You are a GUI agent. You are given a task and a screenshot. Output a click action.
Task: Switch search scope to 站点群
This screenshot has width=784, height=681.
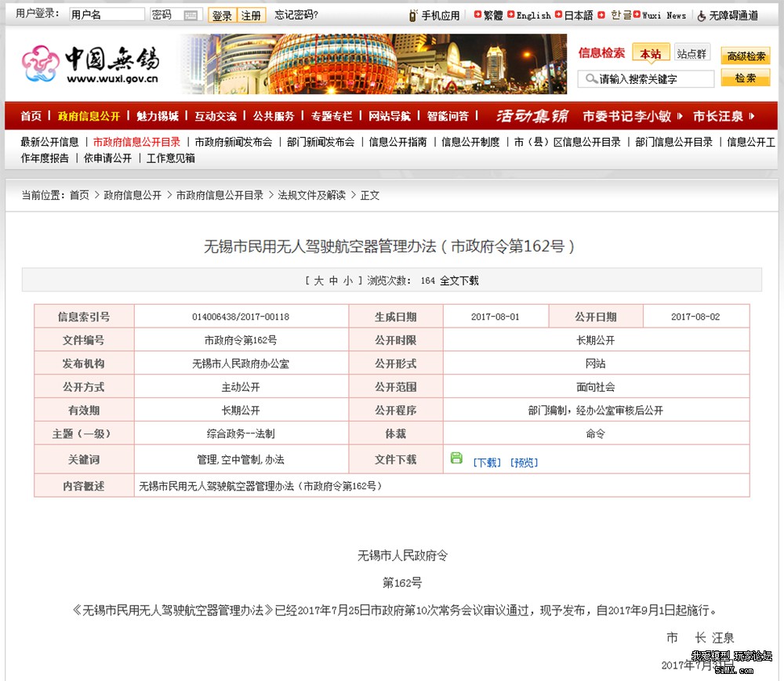point(691,53)
